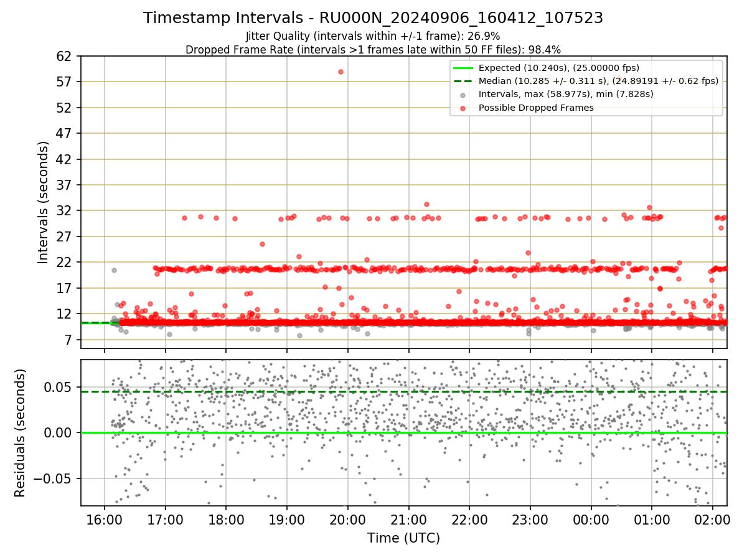Click the plot title RU000N_20240906_160412_107523
This screenshot has height=560, width=747.
[x=461, y=18]
